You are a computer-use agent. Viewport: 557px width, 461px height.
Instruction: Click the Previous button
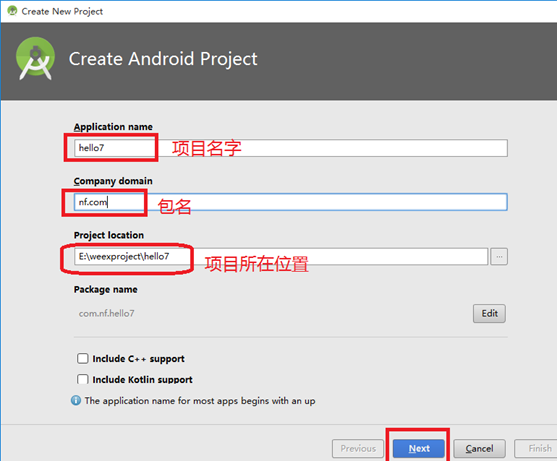(x=358, y=449)
